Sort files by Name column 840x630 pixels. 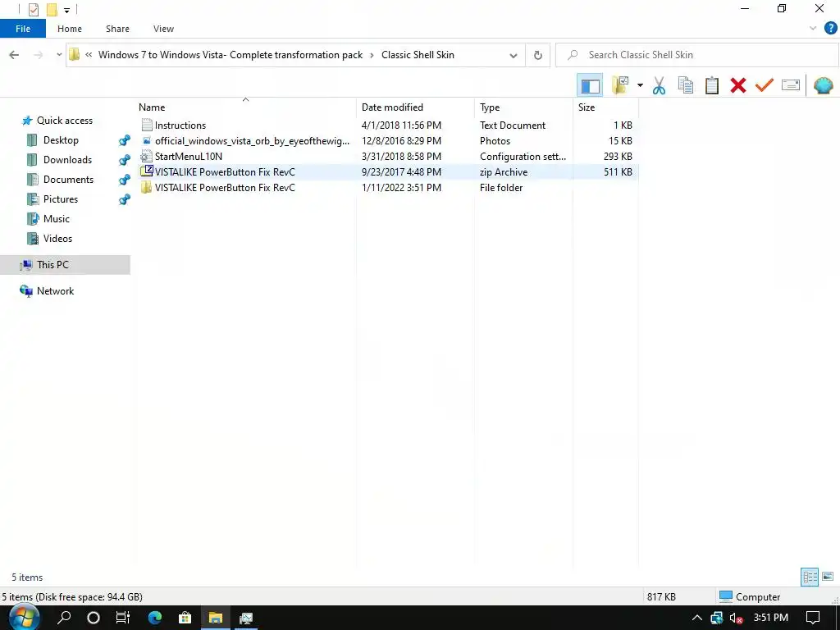[245, 107]
